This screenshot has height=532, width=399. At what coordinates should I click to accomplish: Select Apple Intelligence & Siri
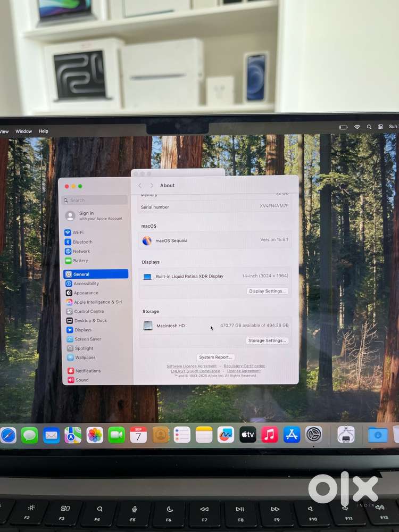click(97, 302)
